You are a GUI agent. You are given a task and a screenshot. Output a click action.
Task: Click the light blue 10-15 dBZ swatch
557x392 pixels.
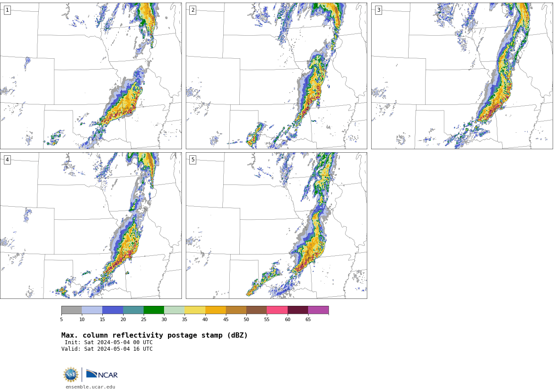point(92,310)
